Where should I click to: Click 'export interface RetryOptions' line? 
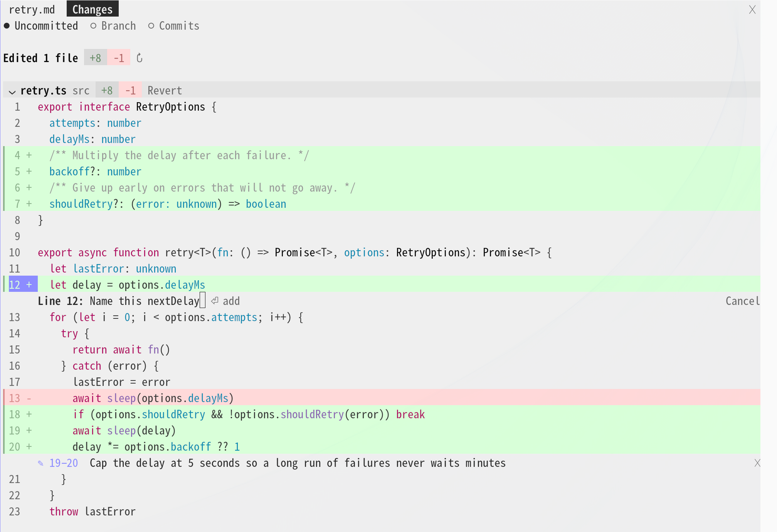(127, 107)
